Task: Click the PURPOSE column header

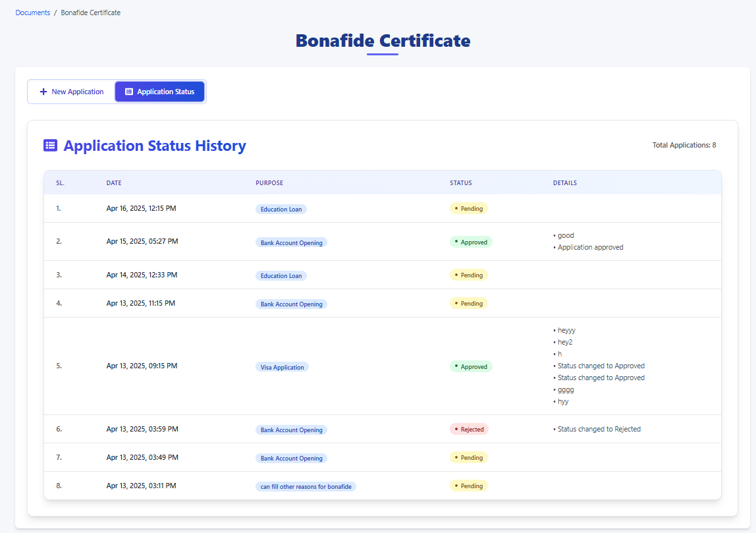Action: 269,182
